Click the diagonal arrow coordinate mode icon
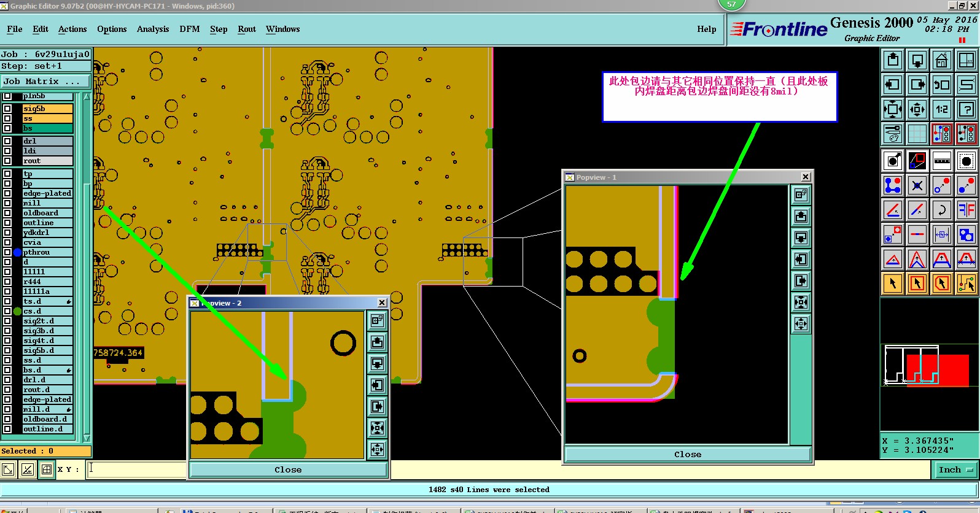980x513 pixels. (x=8, y=469)
